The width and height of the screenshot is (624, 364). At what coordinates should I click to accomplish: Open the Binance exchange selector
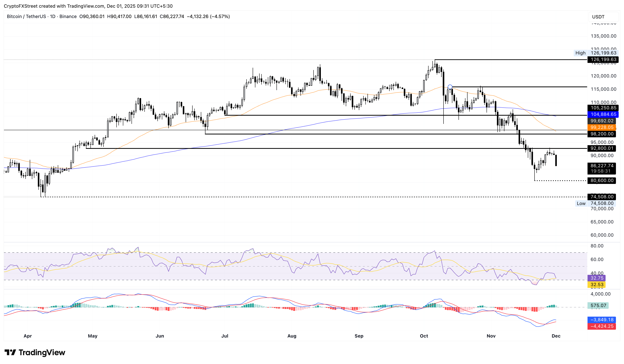coord(68,16)
